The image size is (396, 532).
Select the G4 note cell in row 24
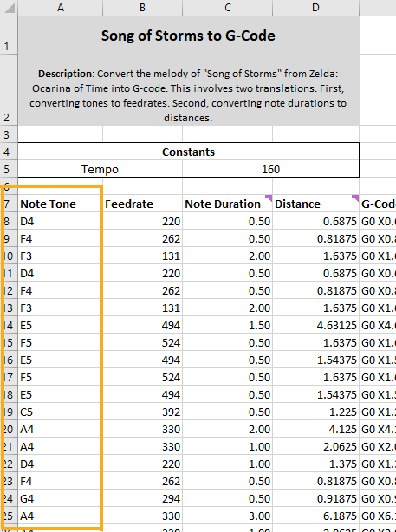pyautogui.click(x=61, y=498)
